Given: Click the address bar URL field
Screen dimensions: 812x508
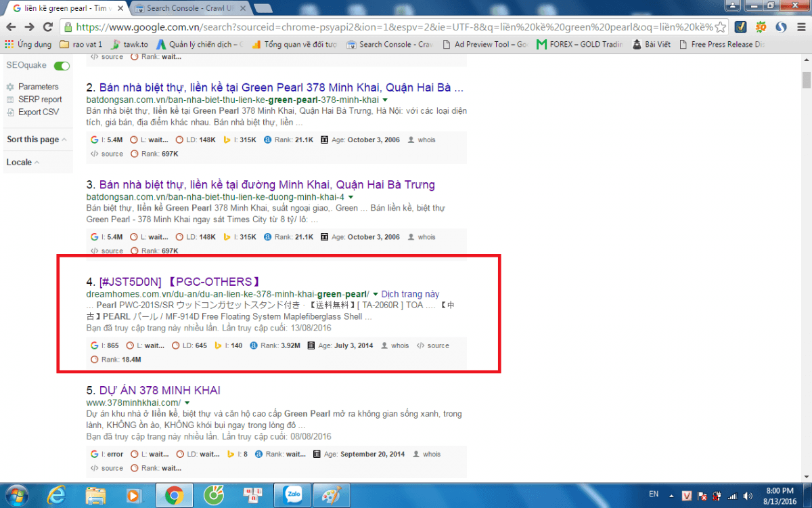Looking at the screenshot, I should [x=394, y=27].
